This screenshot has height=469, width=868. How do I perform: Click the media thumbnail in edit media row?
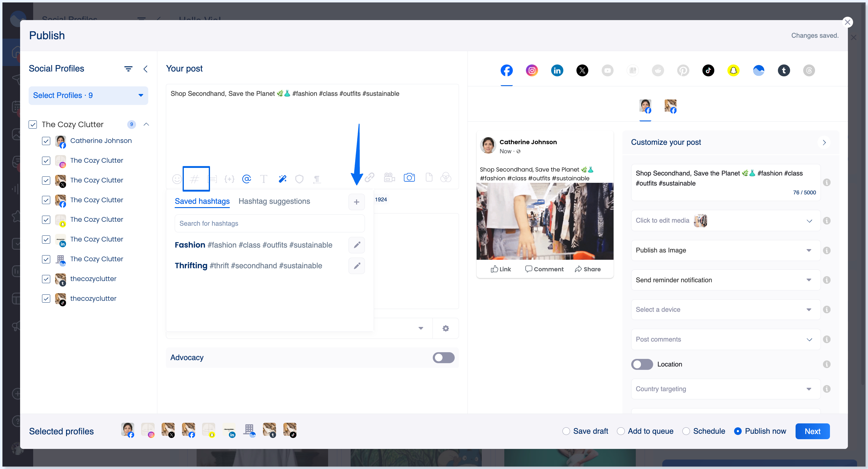(x=700, y=221)
